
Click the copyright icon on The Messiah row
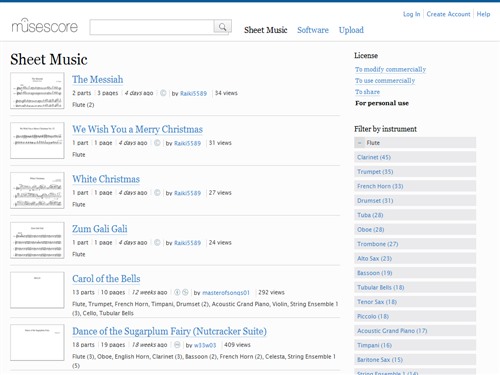pyautogui.click(x=163, y=93)
